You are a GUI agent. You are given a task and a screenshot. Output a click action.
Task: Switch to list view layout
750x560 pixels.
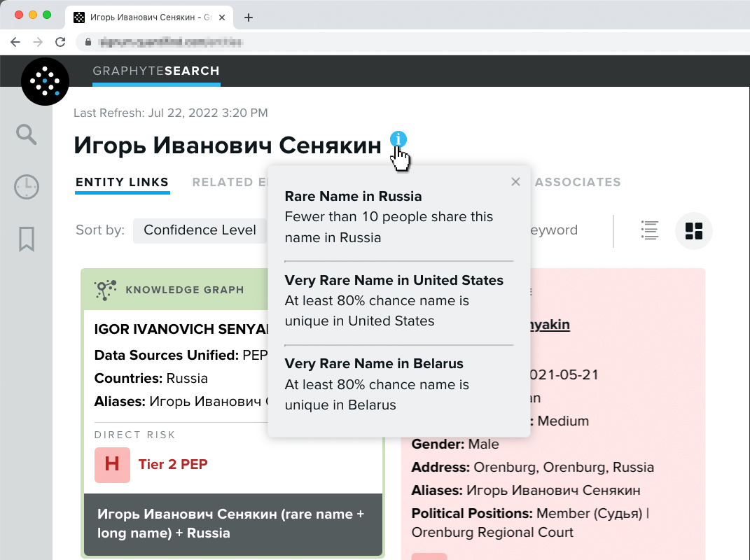pyautogui.click(x=650, y=230)
